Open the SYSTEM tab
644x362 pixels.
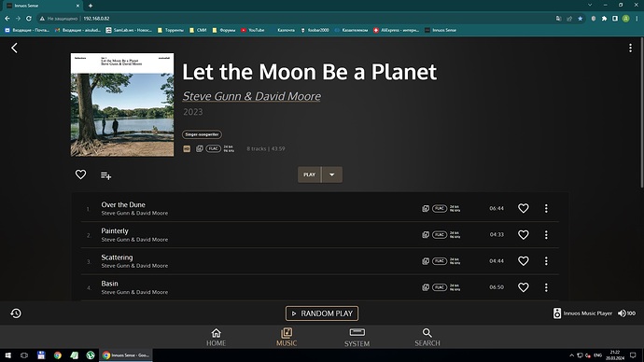pos(357,338)
